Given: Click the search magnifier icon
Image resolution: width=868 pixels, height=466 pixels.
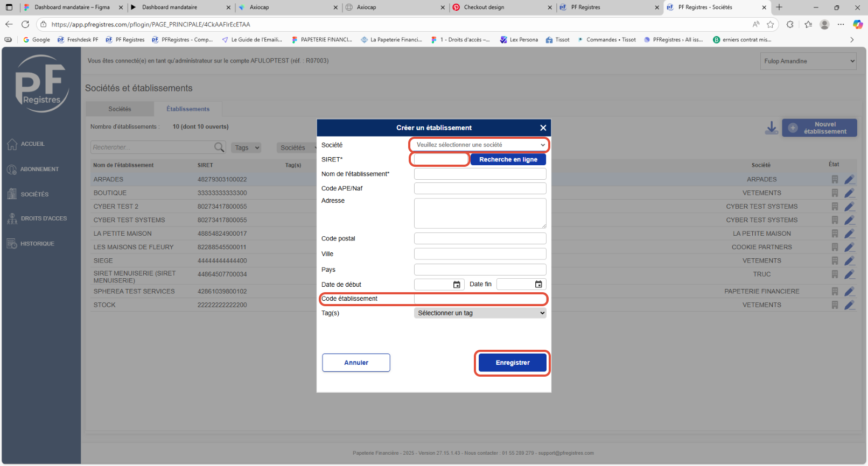Looking at the screenshot, I should 219,147.
